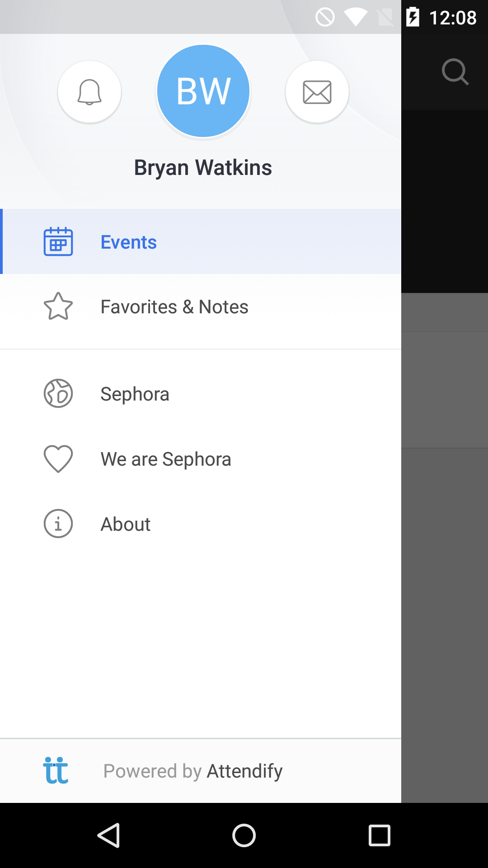Tap the Events calendar icon
This screenshot has width=488, height=868.
(x=58, y=242)
